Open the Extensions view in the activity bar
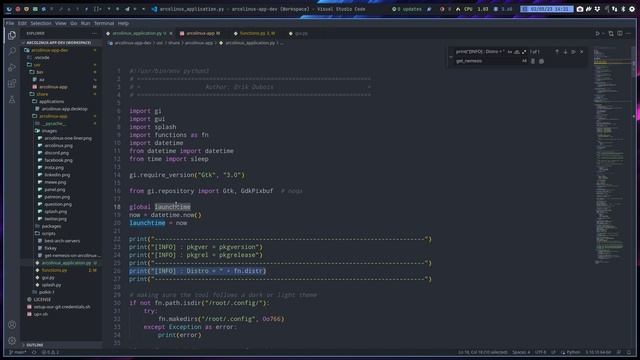Viewport: 640px width, 360px height. pyautogui.click(x=12, y=83)
